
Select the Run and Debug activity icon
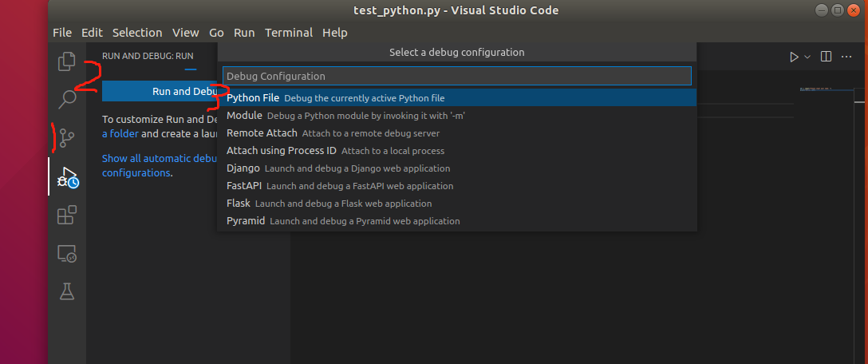(x=67, y=176)
